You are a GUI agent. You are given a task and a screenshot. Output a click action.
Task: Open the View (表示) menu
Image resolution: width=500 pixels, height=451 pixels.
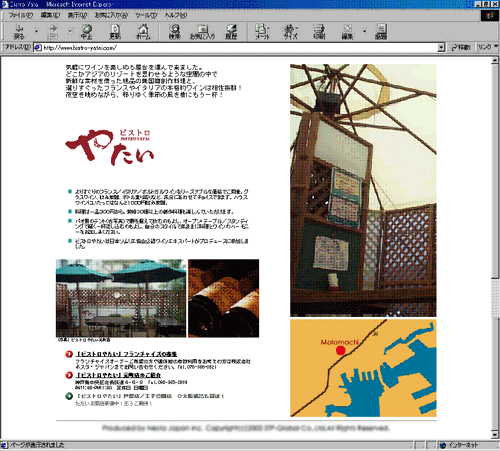click(77, 15)
